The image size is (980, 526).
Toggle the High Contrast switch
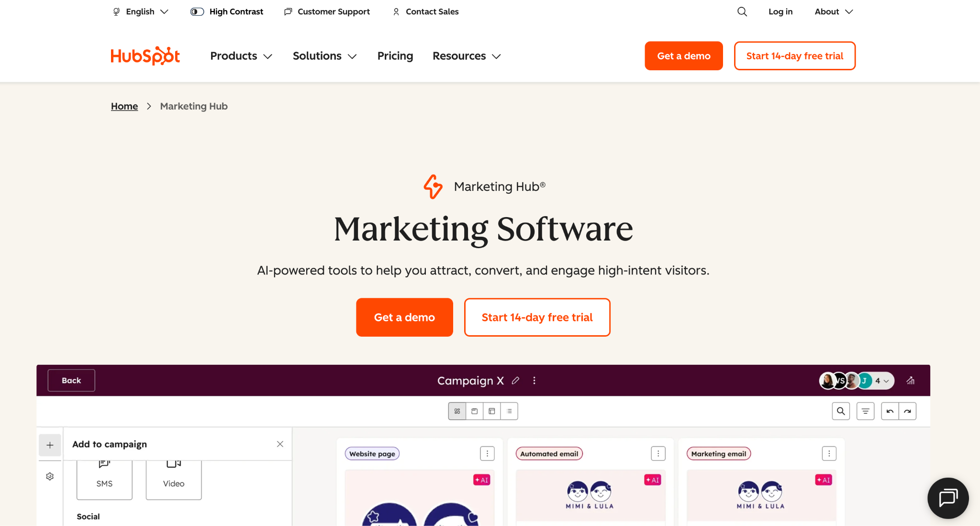(x=197, y=11)
